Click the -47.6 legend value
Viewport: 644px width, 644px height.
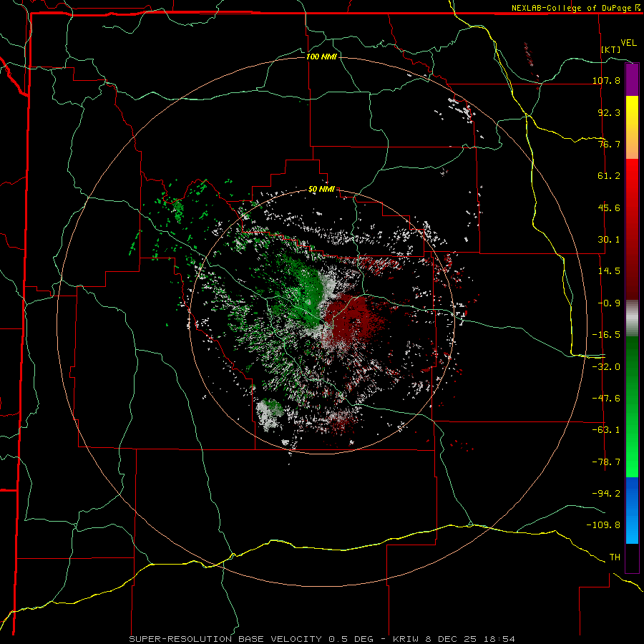606,399
